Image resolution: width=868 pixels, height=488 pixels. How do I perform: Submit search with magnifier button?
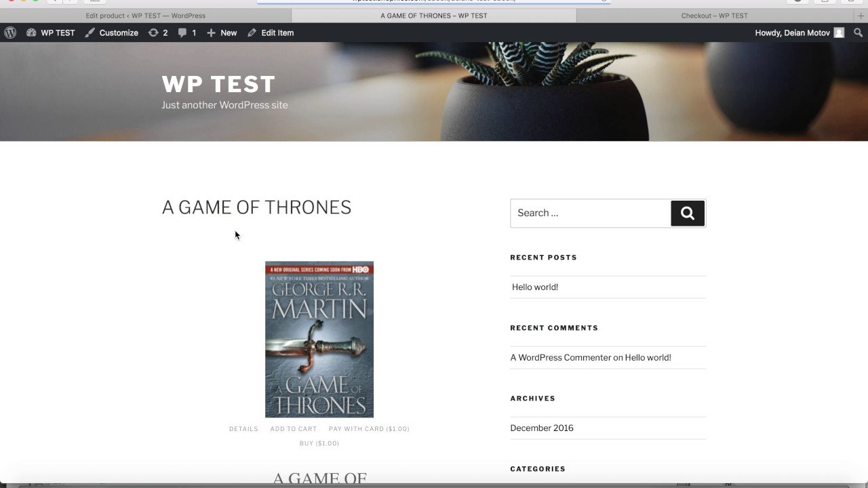tap(688, 213)
